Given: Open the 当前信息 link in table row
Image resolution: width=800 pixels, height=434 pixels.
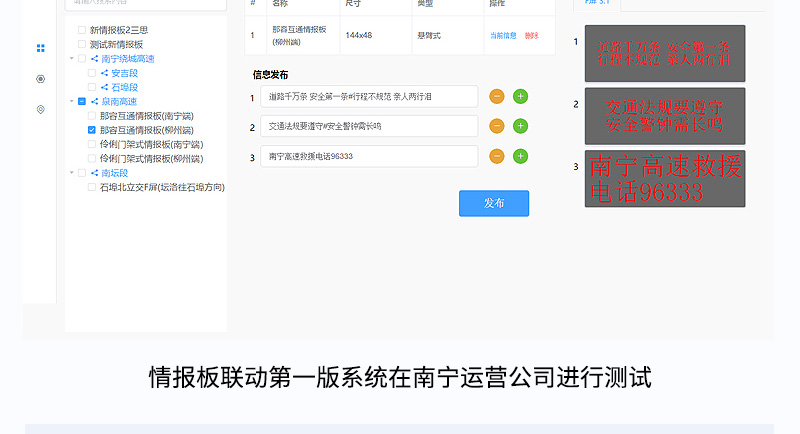Looking at the screenshot, I should (x=502, y=36).
